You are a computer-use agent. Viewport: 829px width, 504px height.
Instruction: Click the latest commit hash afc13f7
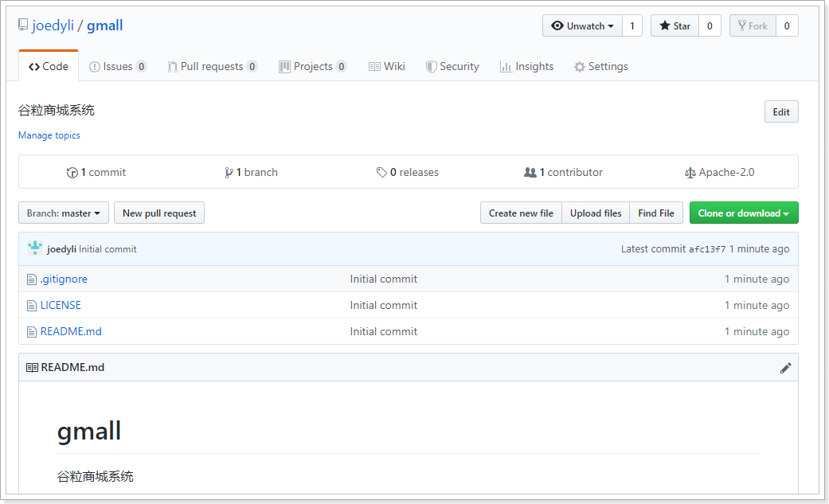707,249
